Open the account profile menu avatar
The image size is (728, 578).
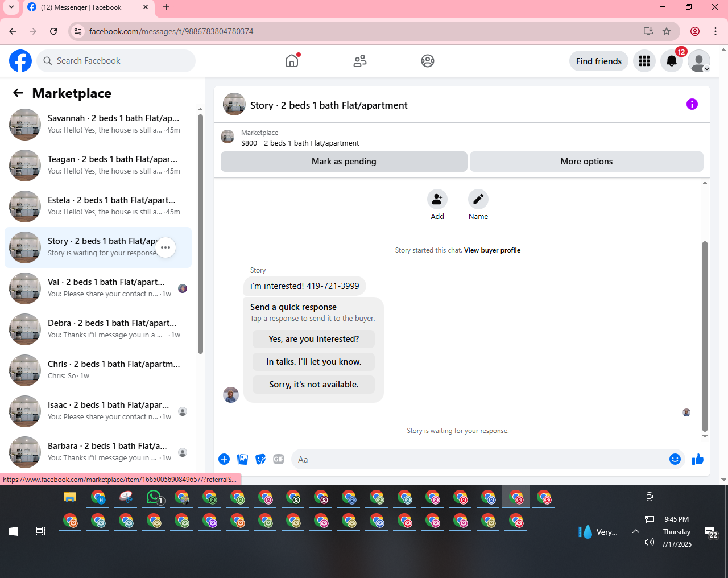[x=699, y=61]
